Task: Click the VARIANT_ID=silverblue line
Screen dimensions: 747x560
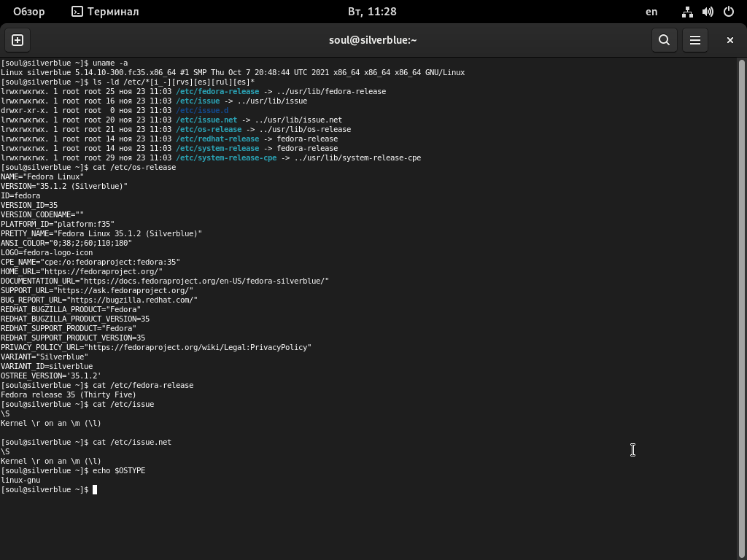Action: (47, 366)
